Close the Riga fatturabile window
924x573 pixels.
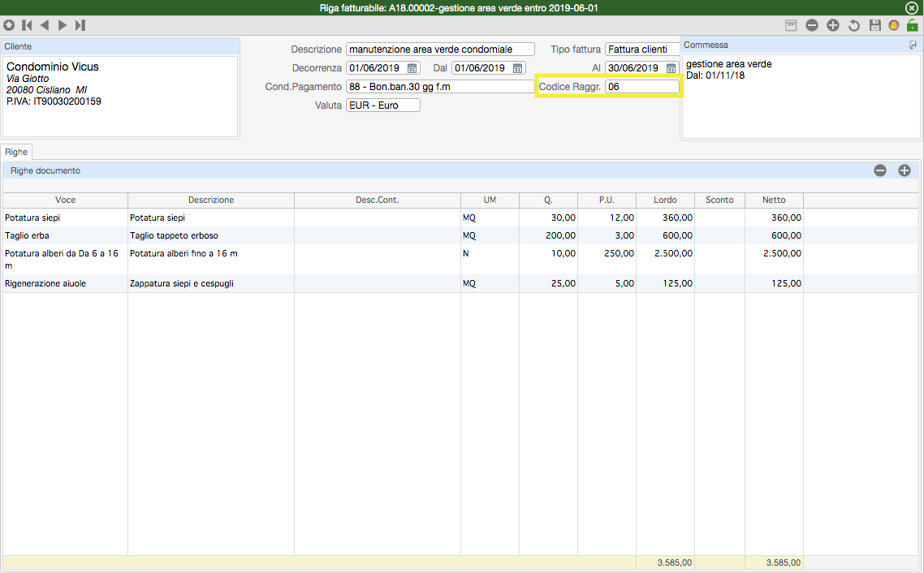pos(911,8)
